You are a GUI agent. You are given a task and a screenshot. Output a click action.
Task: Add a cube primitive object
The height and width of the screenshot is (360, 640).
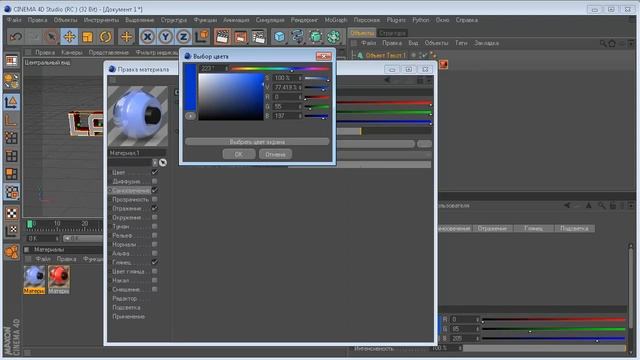point(280,37)
